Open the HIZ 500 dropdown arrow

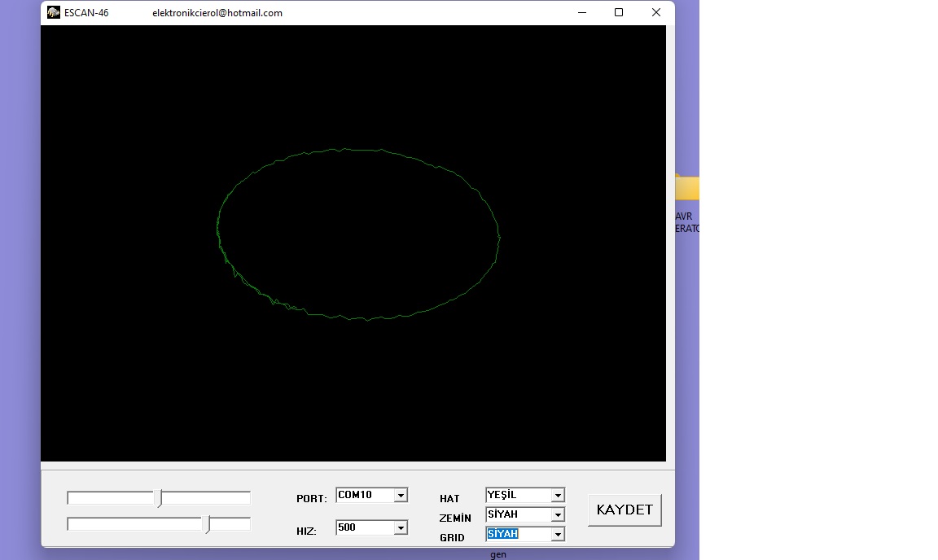tap(401, 527)
